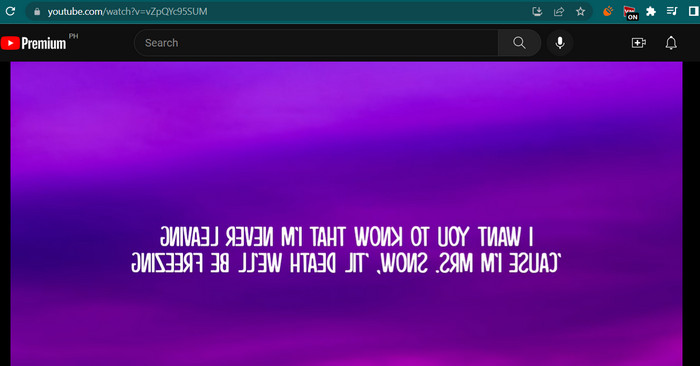The image size is (700, 366).
Task: Click the magnifying glass search button
Action: (x=519, y=43)
